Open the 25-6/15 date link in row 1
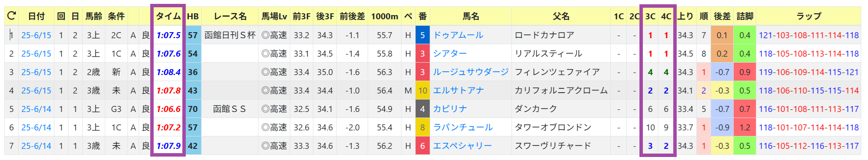The width and height of the screenshot is (868, 160). click(x=36, y=35)
